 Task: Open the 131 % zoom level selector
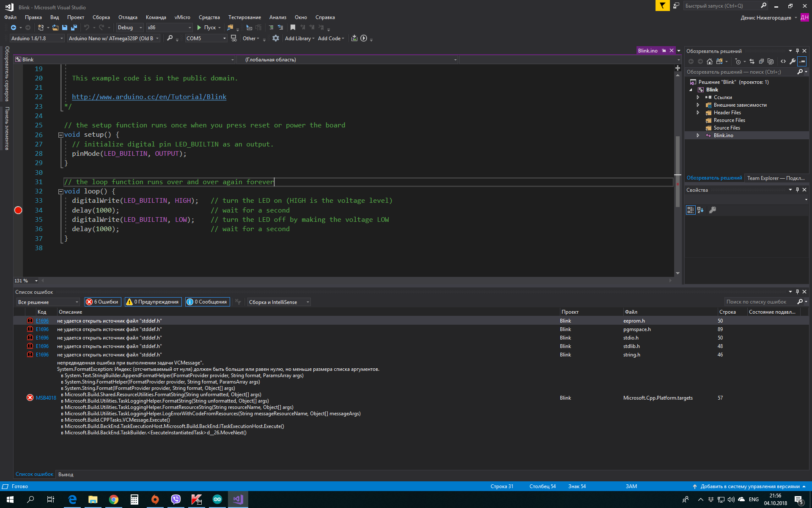pos(26,281)
